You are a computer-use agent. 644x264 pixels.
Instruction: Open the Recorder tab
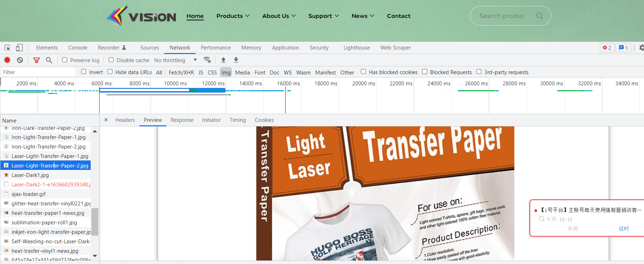(x=112, y=48)
